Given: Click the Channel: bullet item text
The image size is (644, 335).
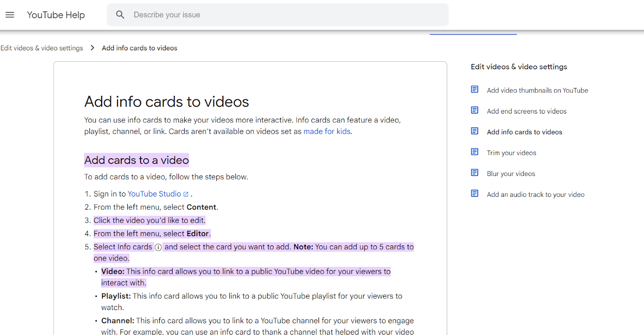Looking at the screenshot, I should (x=258, y=326).
